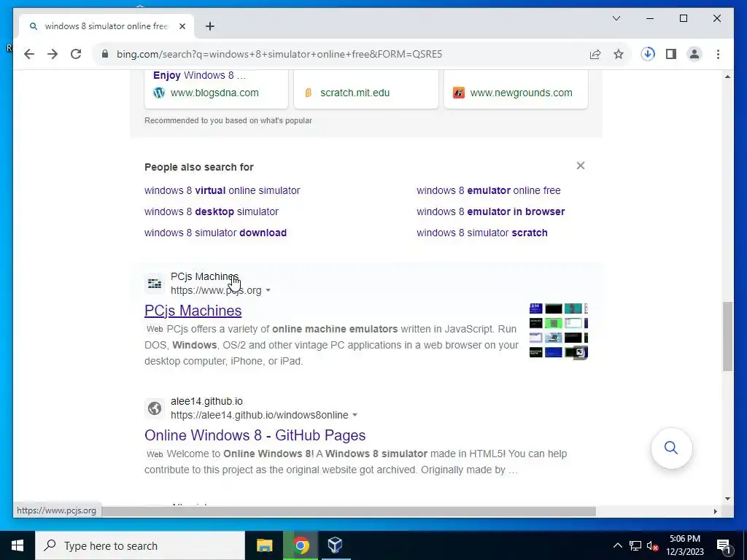Click the vertical scrollbar thumb

(727, 336)
